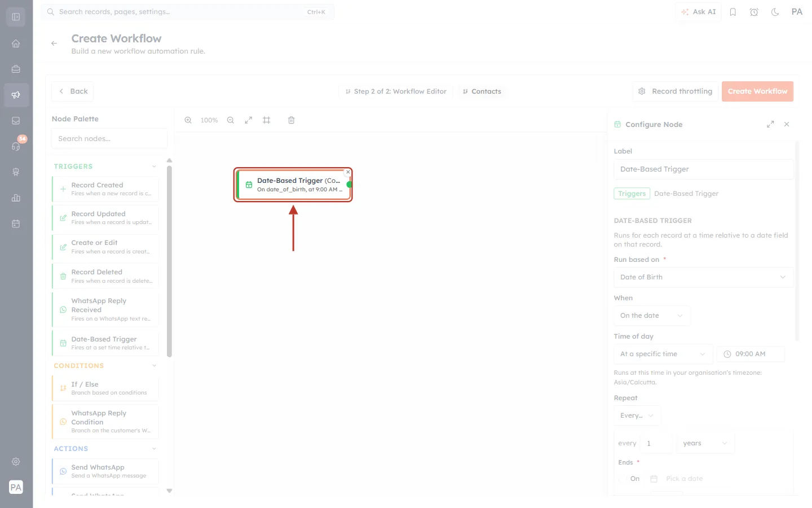Click the zoom out magnifier icon
The height and width of the screenshot is (508, 812).
pyautogui.click(x=231, y=120)
